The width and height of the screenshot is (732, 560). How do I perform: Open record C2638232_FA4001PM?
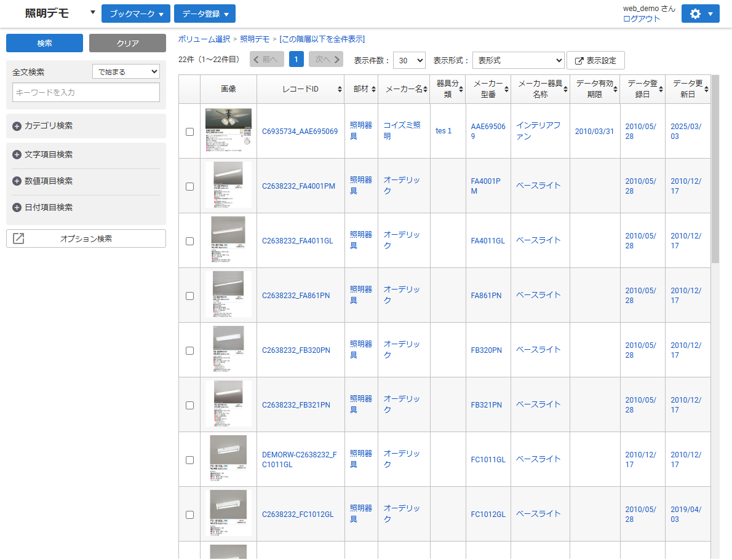(x=298, y=186)
